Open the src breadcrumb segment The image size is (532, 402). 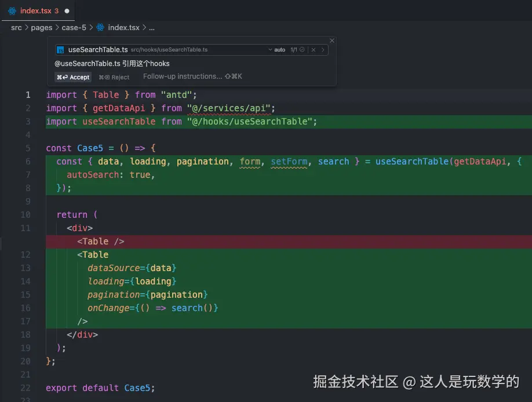(16, 27)
